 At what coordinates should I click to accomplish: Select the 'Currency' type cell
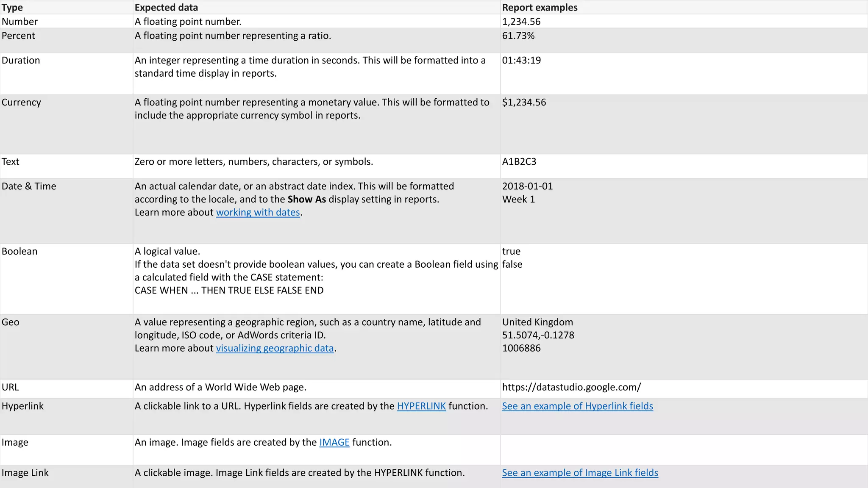click(21, 103)
